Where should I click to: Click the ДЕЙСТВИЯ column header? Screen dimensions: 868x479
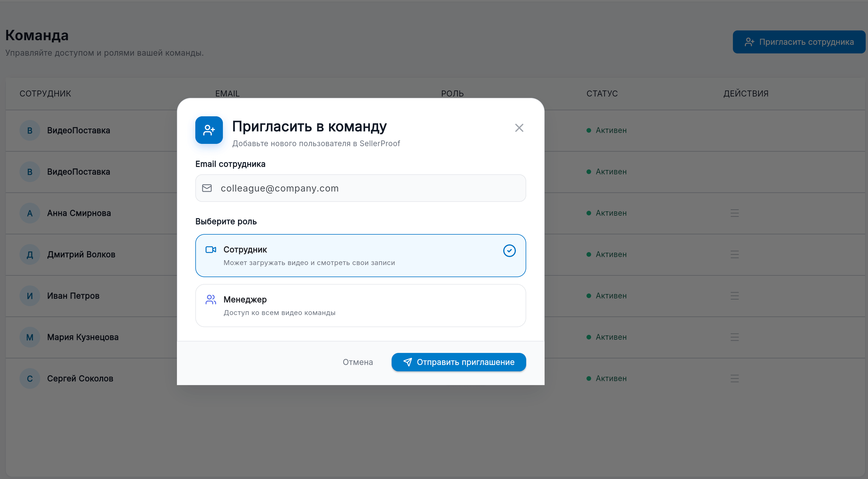tap(746, 93)
